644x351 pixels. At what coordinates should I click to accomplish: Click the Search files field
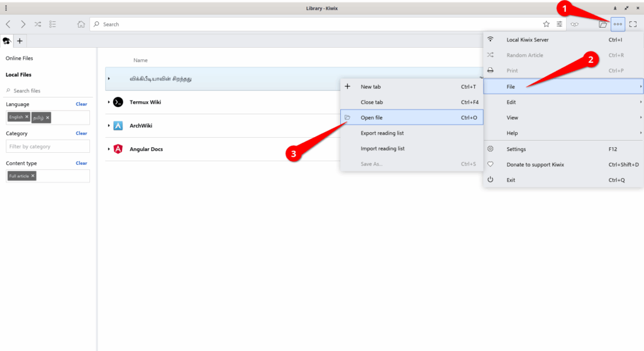48,91
